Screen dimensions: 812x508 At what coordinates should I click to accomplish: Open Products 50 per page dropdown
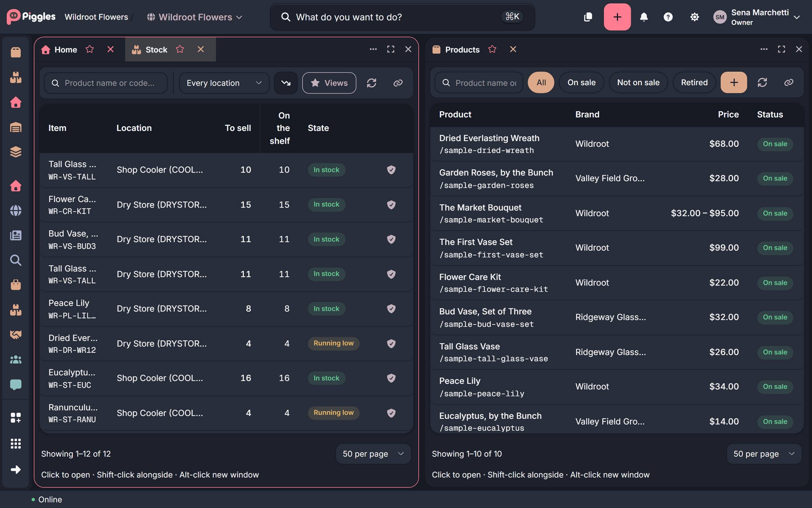click(x=764, y=454)
